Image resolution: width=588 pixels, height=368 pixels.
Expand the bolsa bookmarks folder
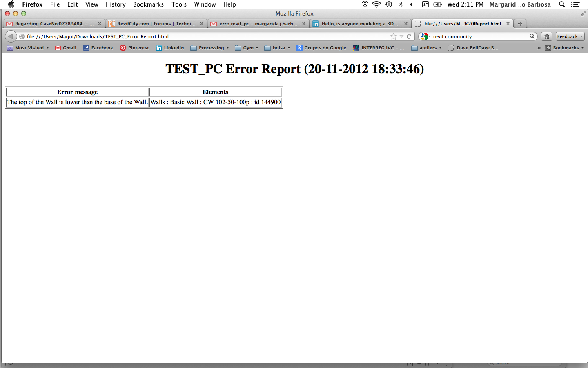pyautogui.click(x=277, y=48)
